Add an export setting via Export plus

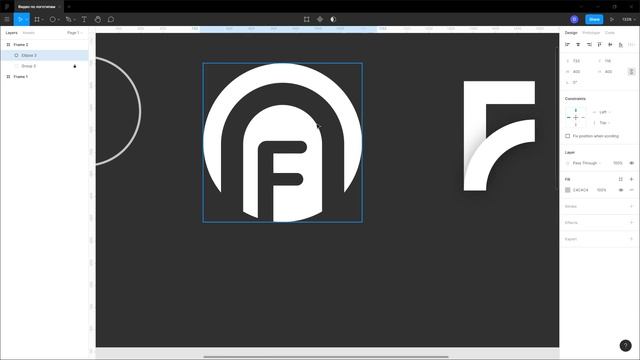pos(631,239)
